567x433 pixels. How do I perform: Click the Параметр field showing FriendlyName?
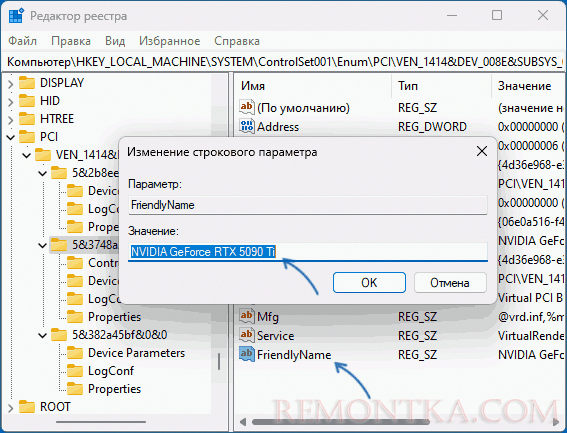coord(308,205)
